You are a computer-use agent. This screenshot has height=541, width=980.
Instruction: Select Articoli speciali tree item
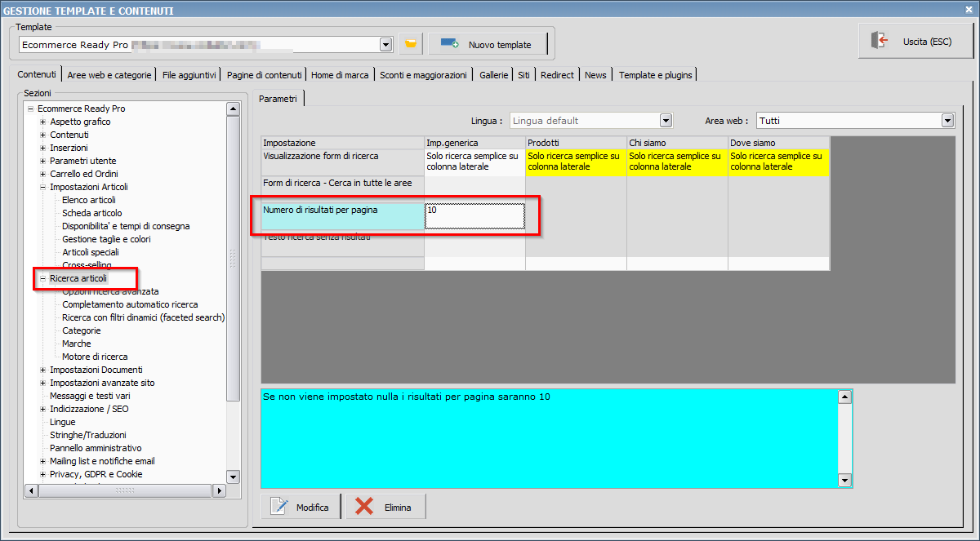tap(91, 252)
